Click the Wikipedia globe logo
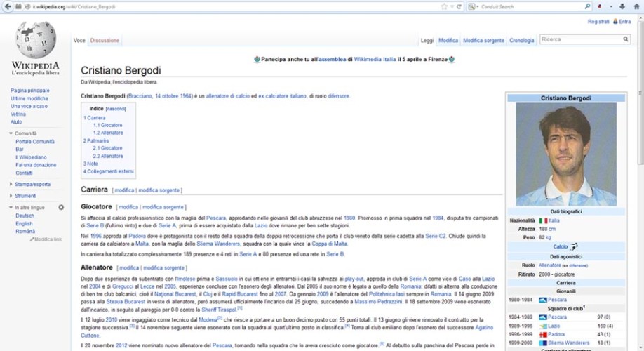The image size is (644, 351). click(x=36, y=39)
